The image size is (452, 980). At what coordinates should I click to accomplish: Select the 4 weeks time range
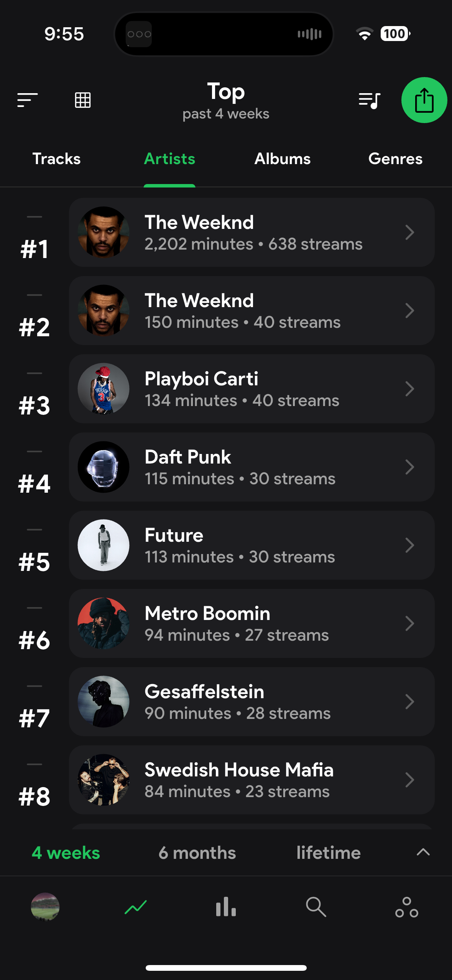click(x=66, y=853)
